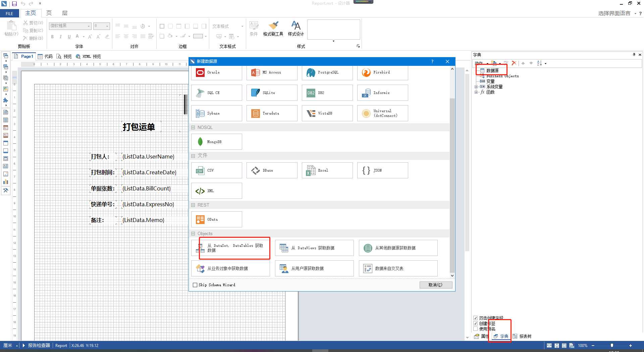Screen dimensions: 644x352
Task: Pick the SQL CE data source
Action: pyautogui.click(x=216, y=93)
